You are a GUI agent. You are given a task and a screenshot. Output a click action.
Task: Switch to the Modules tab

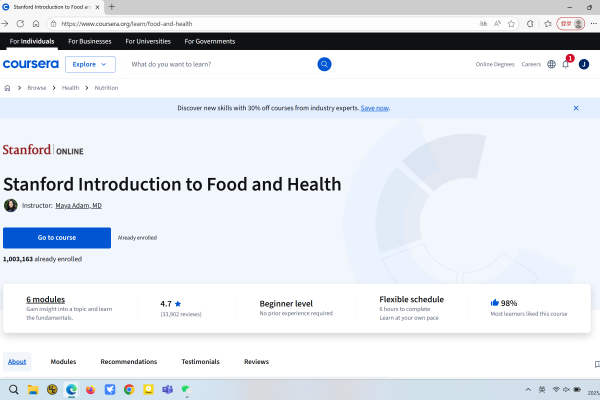64,362
